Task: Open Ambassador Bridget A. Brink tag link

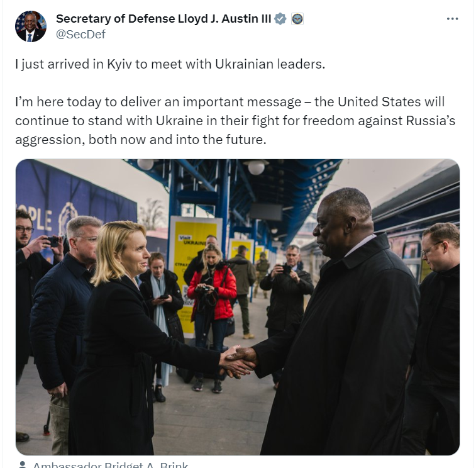Action: [x=111, y=465]
